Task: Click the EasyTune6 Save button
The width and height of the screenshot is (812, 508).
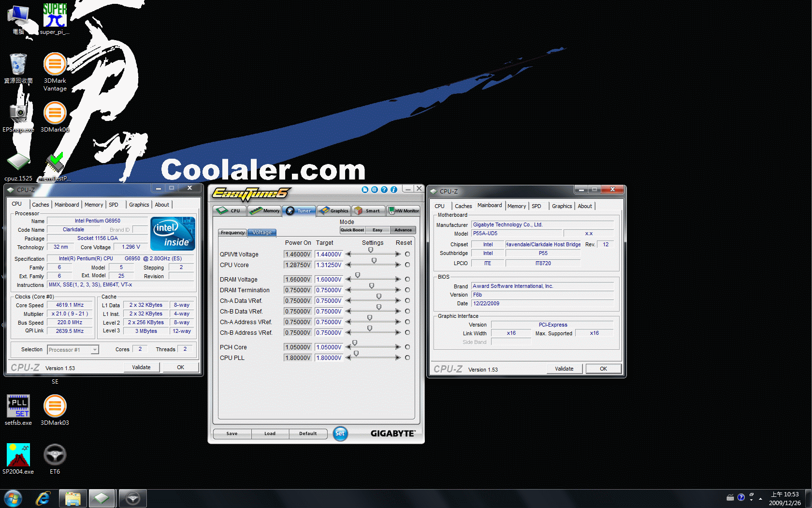Action: 232,433
